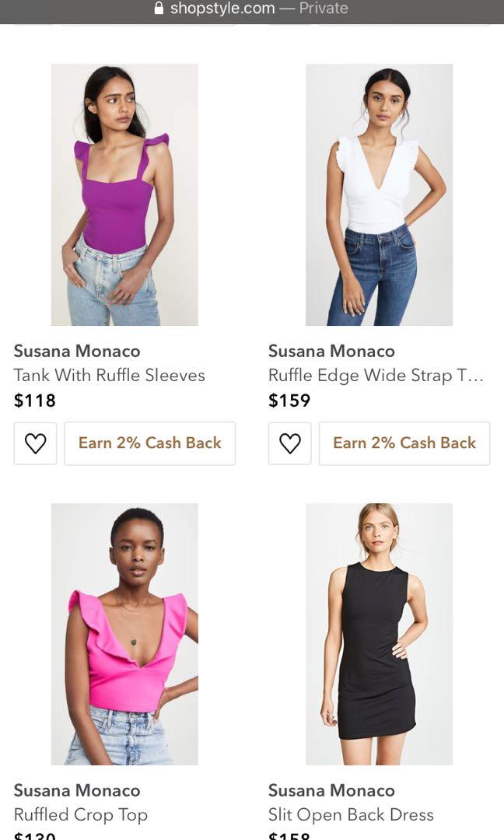Click Susana Monaco brand above Tank With Ruffle Sleeves
This screenshot has width=504, height=840.
point(77,351)
